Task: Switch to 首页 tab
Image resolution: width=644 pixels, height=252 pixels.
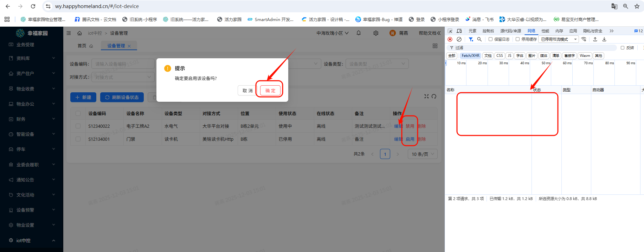Action: click(x=85, y=46)
